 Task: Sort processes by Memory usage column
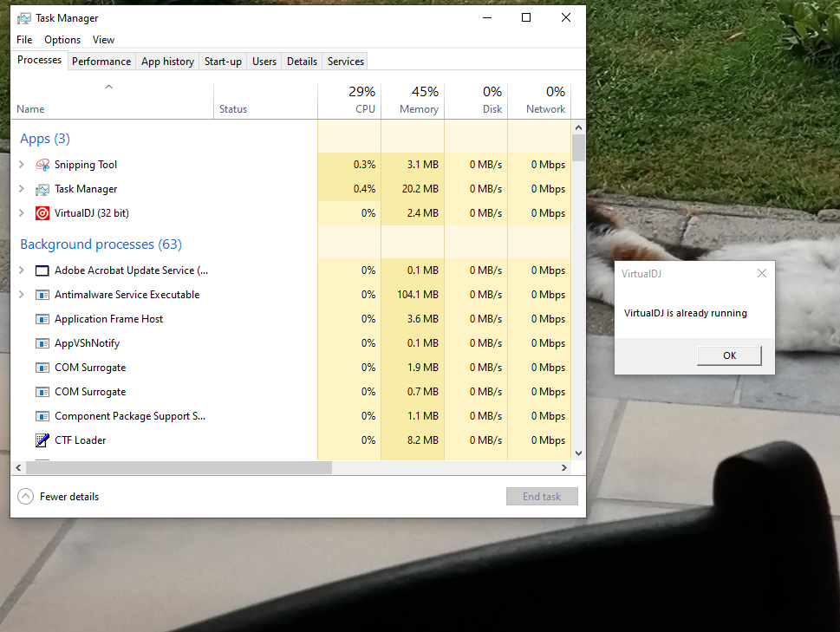[413, 101]
